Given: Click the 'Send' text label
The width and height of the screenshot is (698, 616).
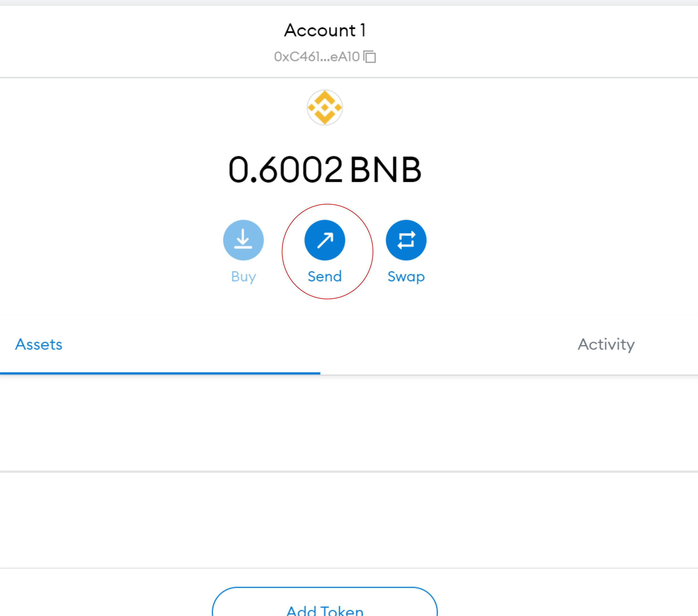Looking at the screenshot, I should [x=324, y=276].
